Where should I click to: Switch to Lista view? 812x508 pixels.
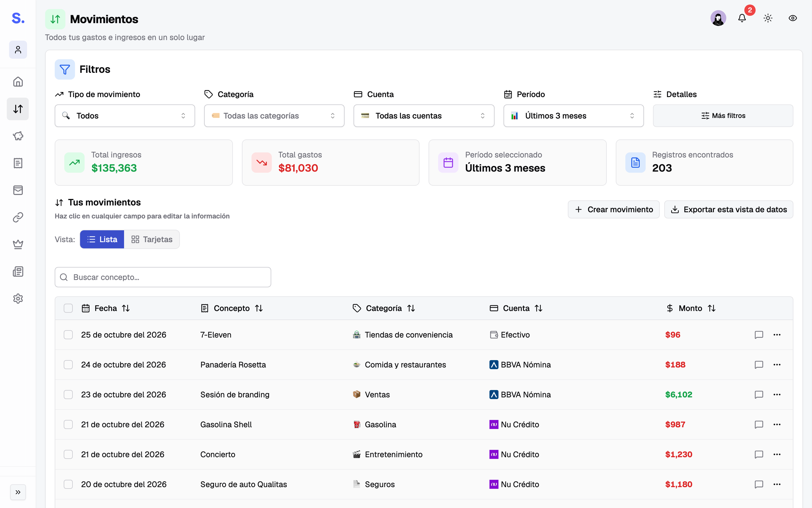pyautogui.click(x=102, y=239)
